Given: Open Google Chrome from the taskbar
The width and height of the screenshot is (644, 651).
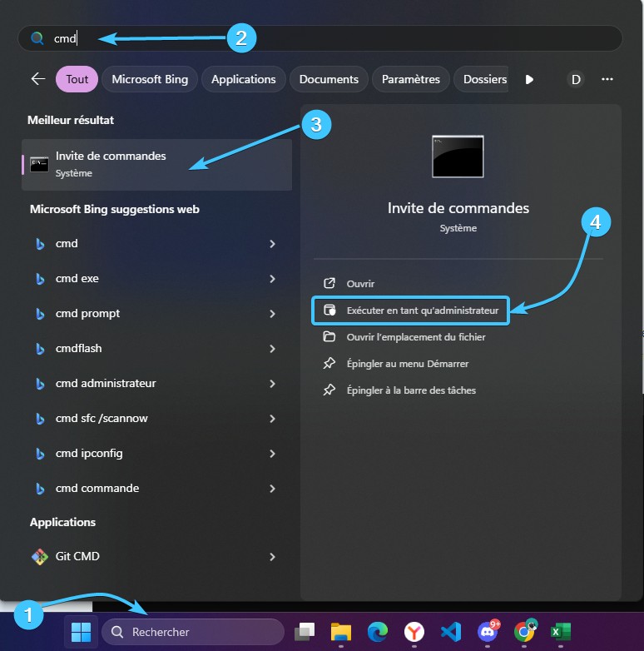Looking at the screenshot, I should click(x=524, y=632).
